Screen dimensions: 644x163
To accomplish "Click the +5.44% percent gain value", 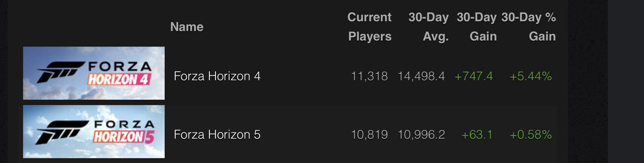I will pyautogui.click(x=531, y=76).
